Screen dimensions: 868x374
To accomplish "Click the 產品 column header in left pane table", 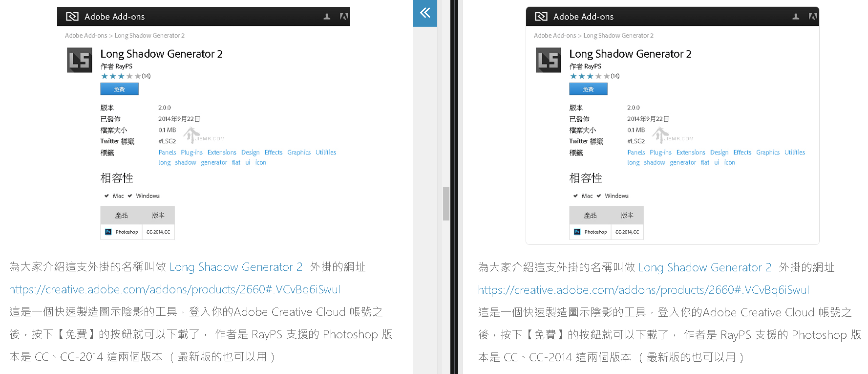I will 121,216.
